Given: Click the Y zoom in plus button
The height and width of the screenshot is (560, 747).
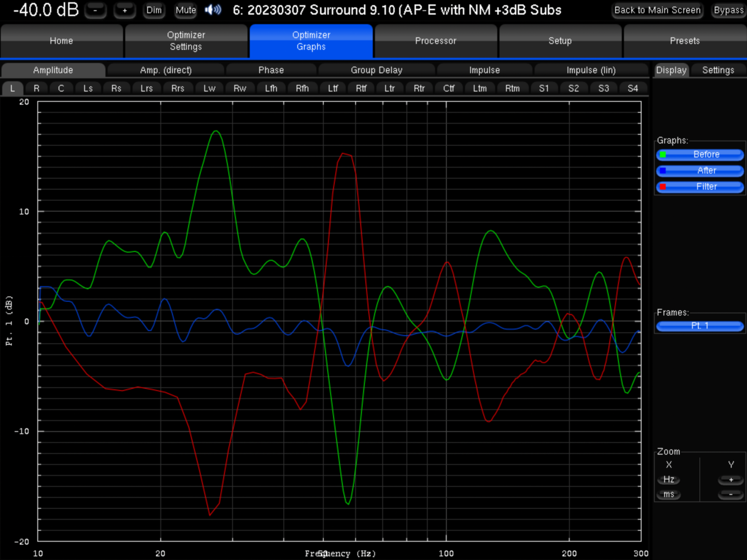Looking at the screenshot, I should [x=730, y=480].
